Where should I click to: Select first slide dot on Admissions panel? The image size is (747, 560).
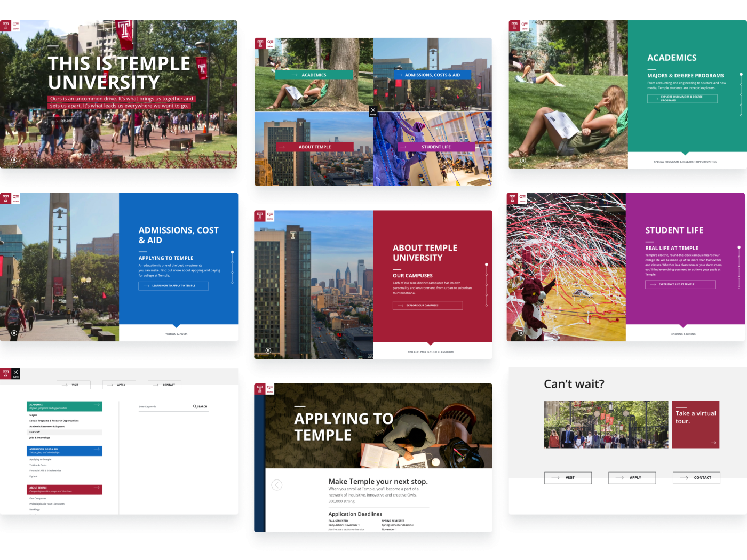tap(232, 252)
